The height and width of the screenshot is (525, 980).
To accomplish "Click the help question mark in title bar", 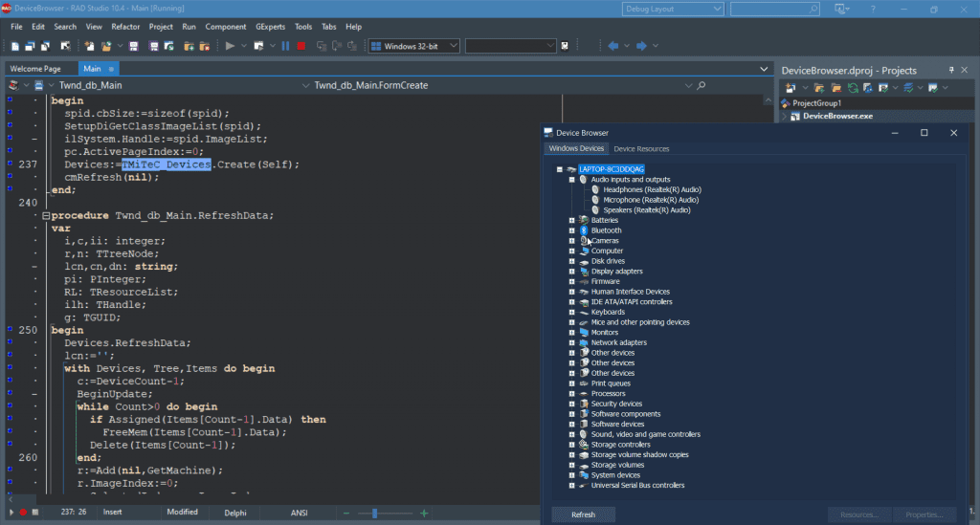I will [873, 9].
